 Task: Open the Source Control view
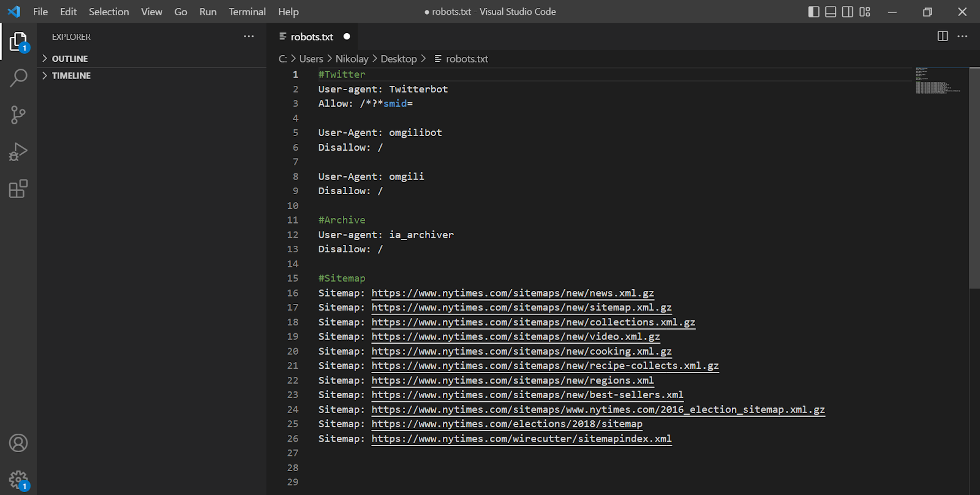click(x=18, y=115)
